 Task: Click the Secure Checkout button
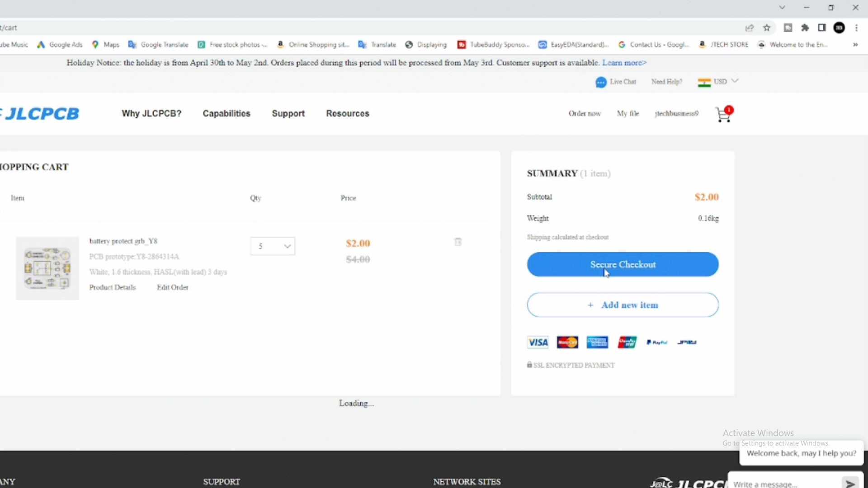coord(623,264)
